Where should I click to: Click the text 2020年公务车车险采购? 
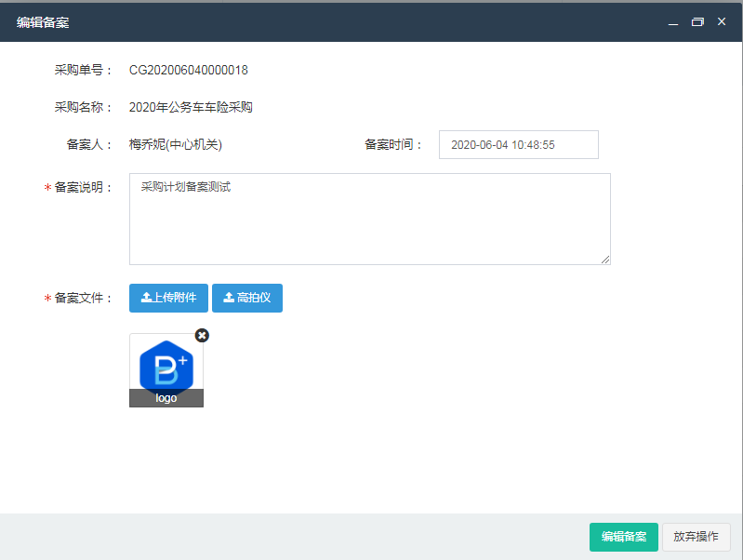(x=191, y=107)
